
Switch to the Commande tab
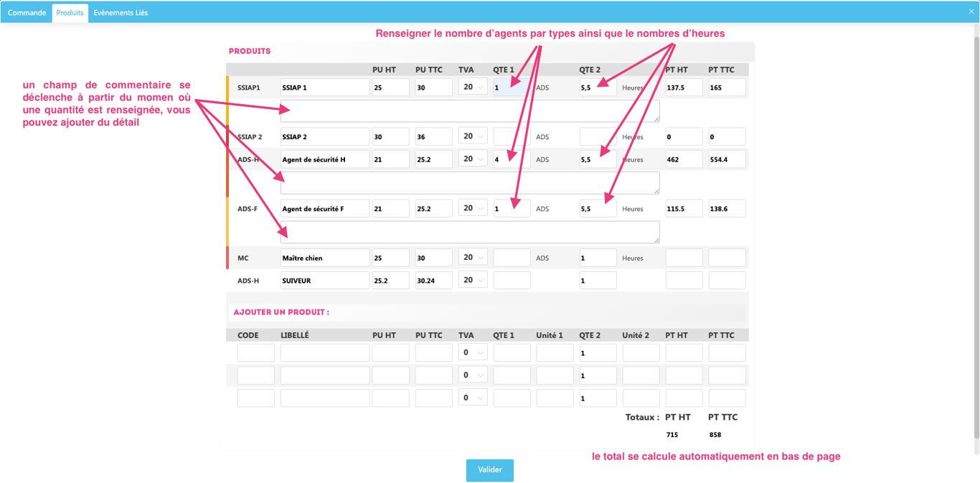point(27,13)
